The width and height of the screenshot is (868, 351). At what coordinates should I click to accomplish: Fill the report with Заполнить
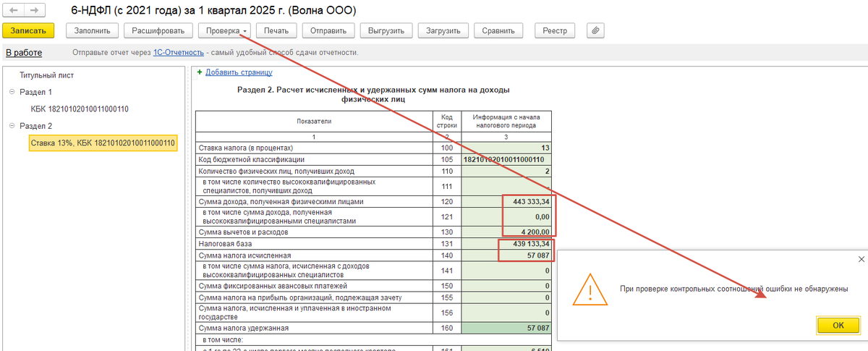coord(92,30)
